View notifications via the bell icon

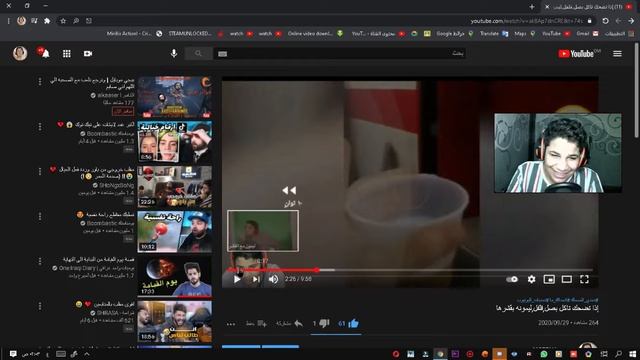tap(44, 53)
